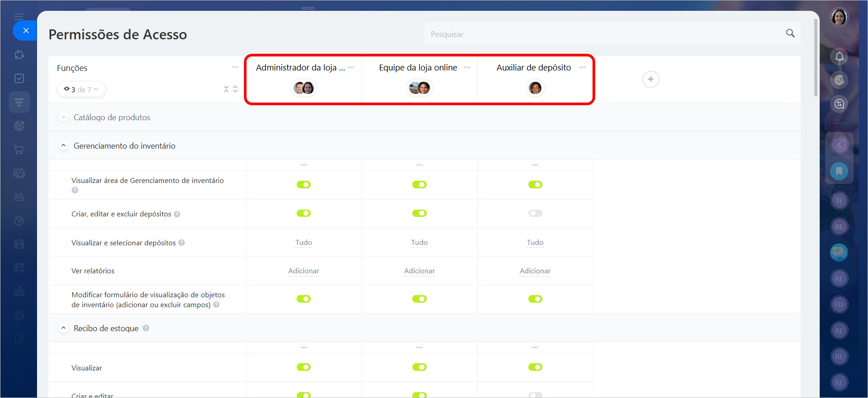Toggle Modificar formulário de visualização for Equipe da loja online
Screen dimensions: 868x398
point(420,299)
